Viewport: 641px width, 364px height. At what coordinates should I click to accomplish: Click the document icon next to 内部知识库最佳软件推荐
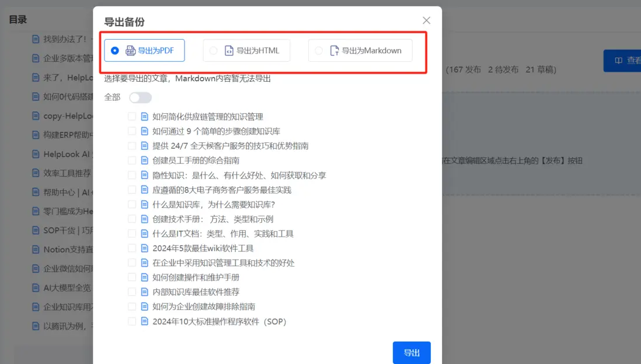(144, 292)
